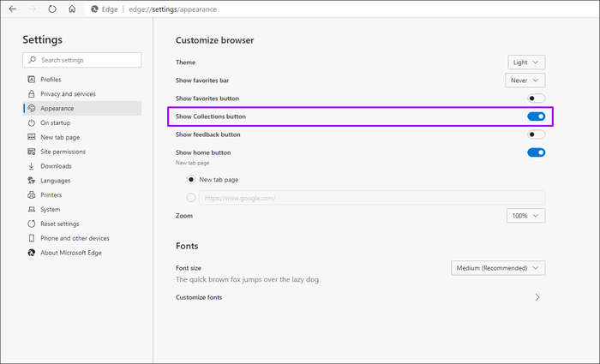
Task: Open the Theme dropdown set to Light
Action: point(526,63)
